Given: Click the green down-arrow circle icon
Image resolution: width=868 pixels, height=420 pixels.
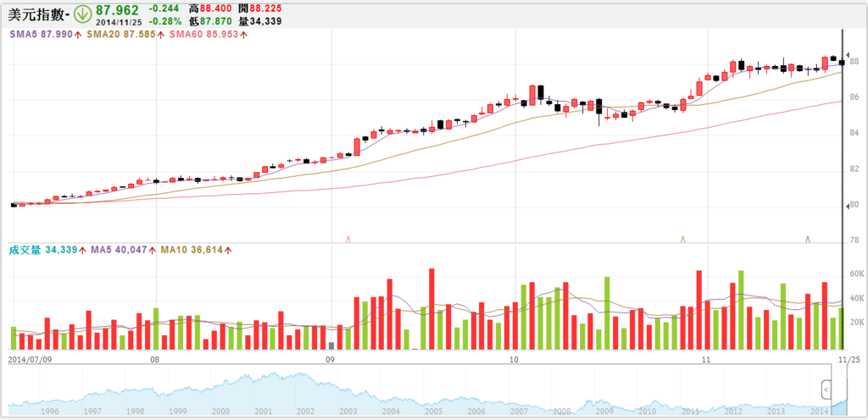Looking at the screenshot, I should tap(82, 14).
